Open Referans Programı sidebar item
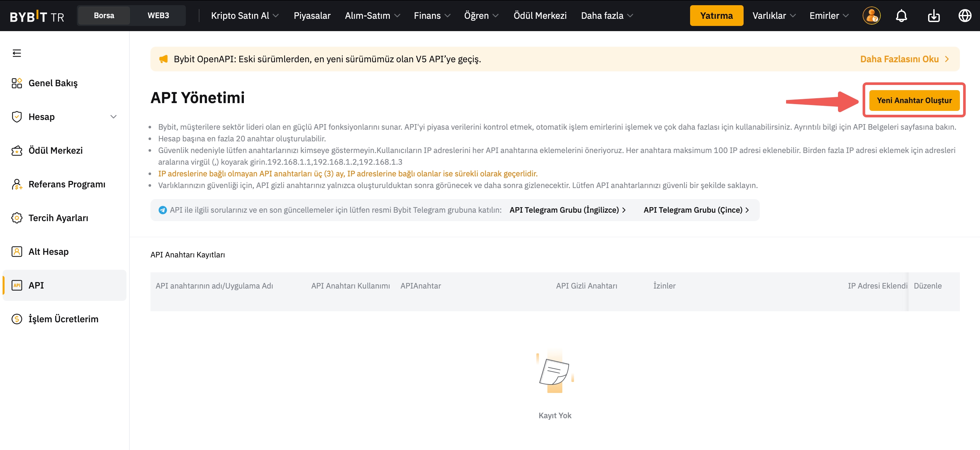This screenshot has width=980, height=450. (x=66, y=184)
